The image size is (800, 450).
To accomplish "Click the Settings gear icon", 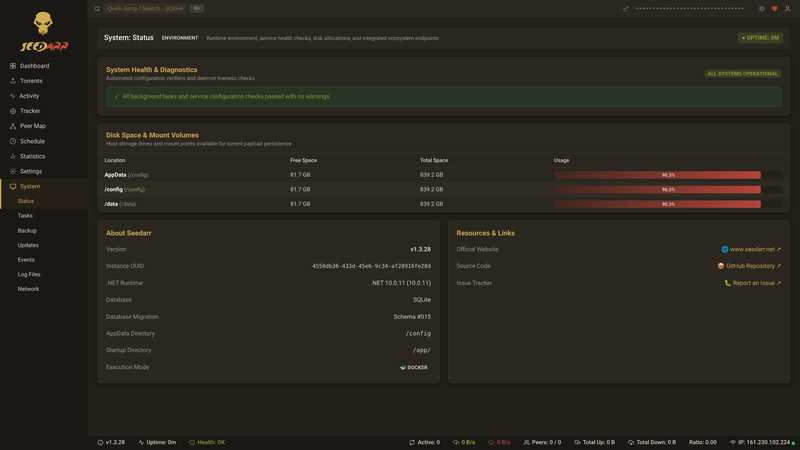I will point(13,171).
